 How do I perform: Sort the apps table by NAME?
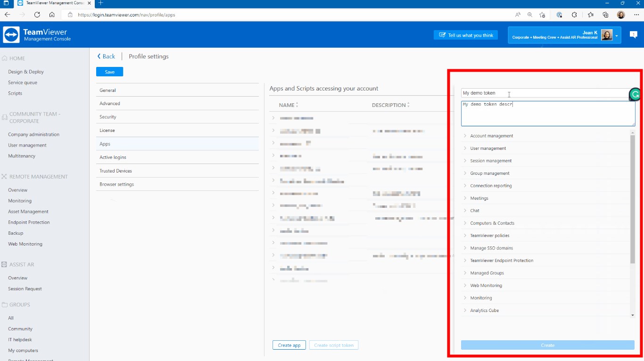[x=289, y=105]
